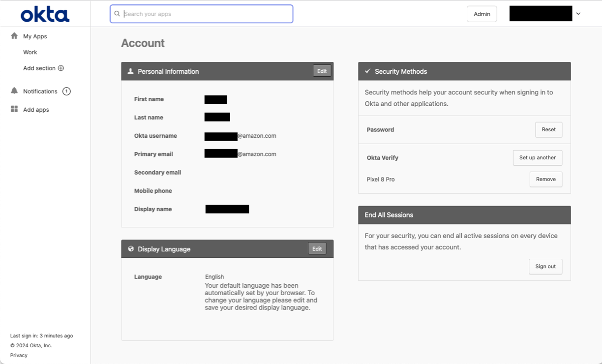Open Notifications via the bell icon
Screen dimensions: 602x364
pos(13,91)
